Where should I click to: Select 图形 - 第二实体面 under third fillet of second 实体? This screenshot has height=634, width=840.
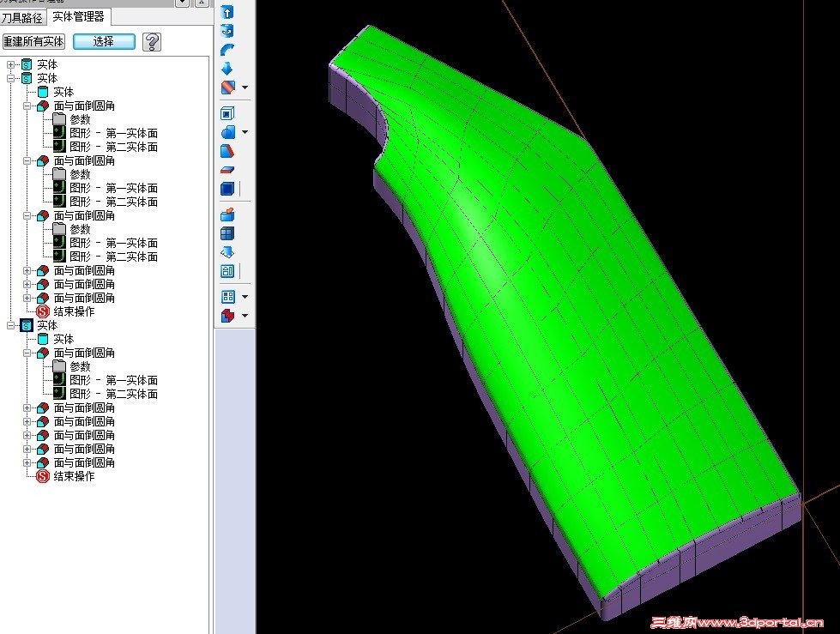click(x=113, y=257)
